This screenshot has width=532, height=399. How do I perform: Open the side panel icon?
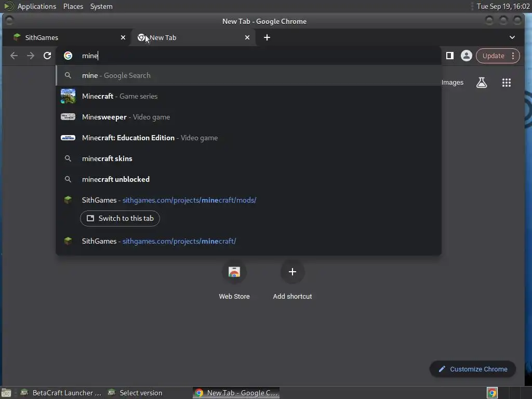coord(450,56)
